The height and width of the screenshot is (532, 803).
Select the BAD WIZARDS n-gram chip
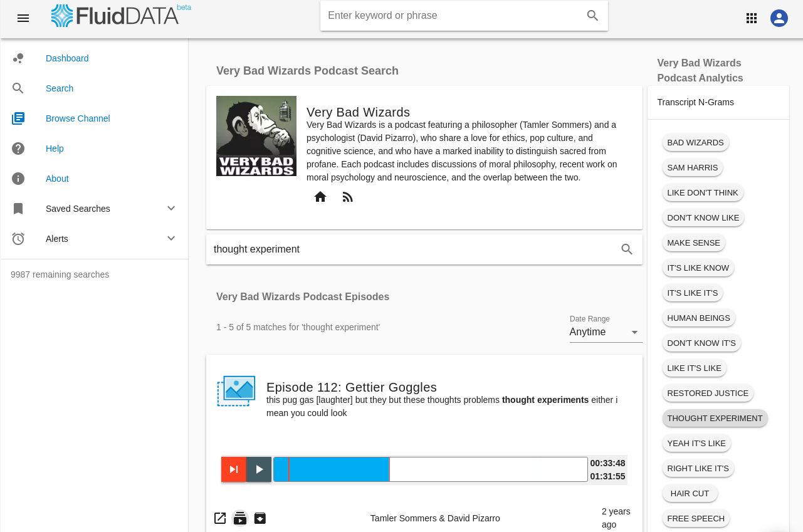pos(695,143)
